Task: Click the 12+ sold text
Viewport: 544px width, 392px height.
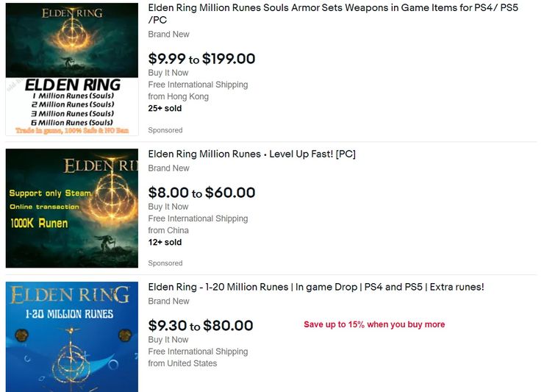Action: point(165,242)
